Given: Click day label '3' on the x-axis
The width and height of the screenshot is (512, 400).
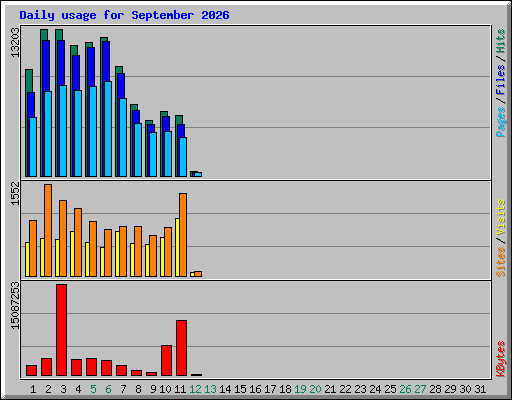Looking at the screenshot, I should [x=63, y=389].
